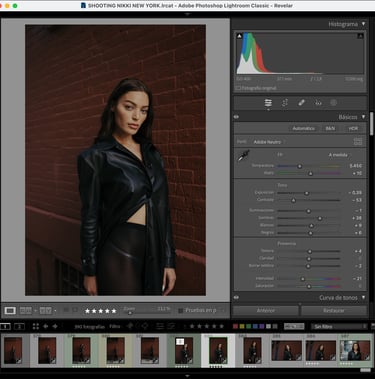Collapse the Básicos panel triangle
Viewport: 375px width, 379px height.
click(x=363, y=117)
